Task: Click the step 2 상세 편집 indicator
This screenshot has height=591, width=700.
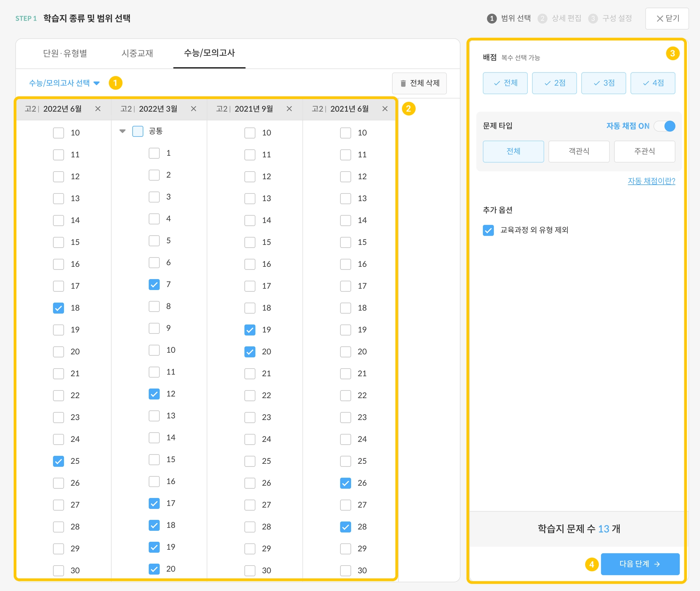Action: tap(560, 18)
